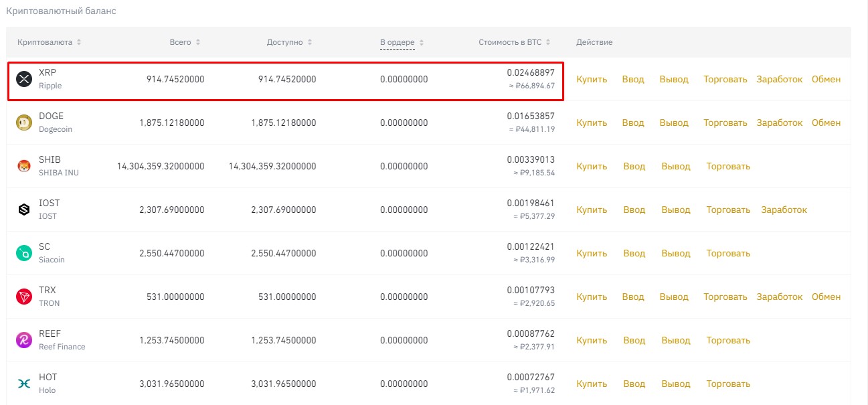Screen dimensions: 868x405
Task: Click Вывод in the DOGE row
Action: pyautogui.click(x=674, y=123)
